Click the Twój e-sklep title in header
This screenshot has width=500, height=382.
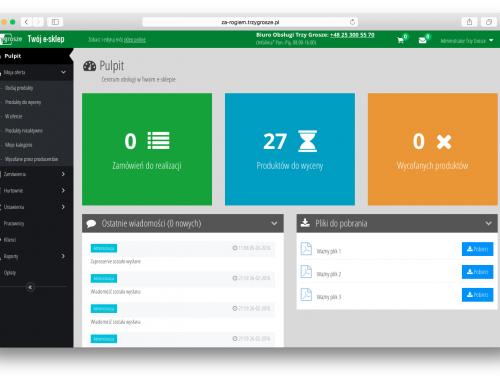tap(46, 39)
